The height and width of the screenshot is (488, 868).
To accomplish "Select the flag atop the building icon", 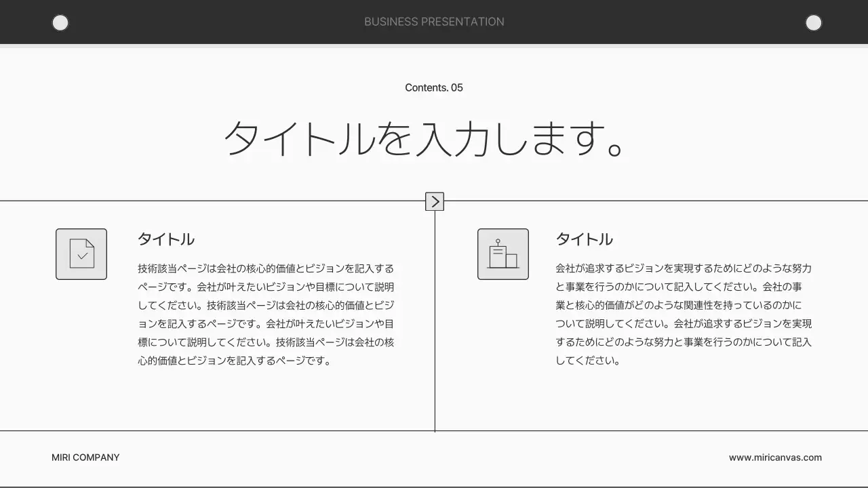I will coord(499,241).
